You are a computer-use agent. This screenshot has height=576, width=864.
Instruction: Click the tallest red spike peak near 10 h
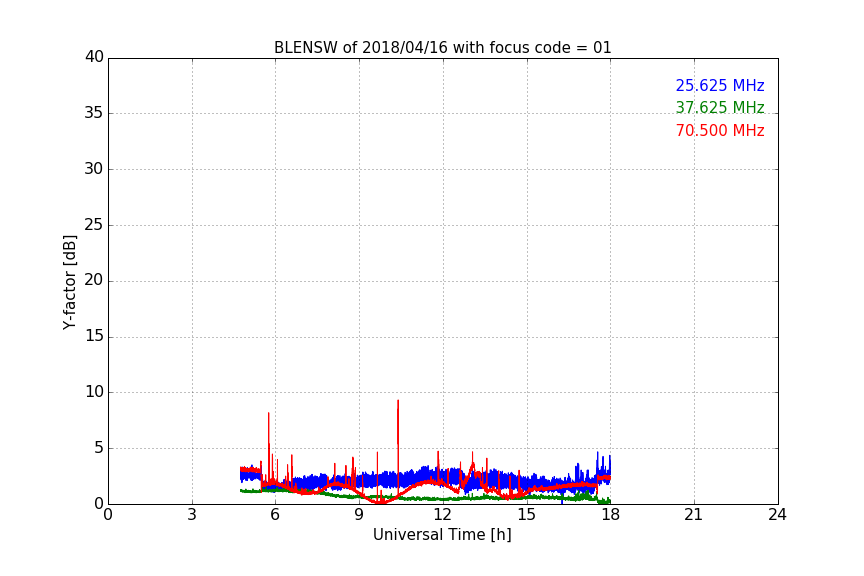(398, 401)
